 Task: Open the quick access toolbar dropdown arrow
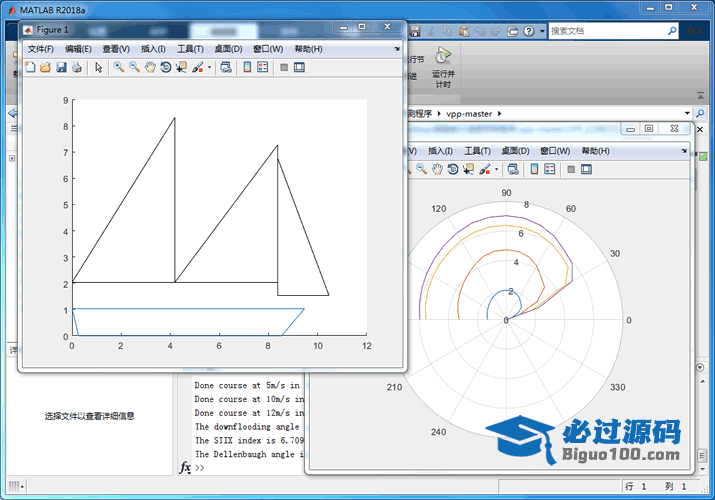(543, 31)
